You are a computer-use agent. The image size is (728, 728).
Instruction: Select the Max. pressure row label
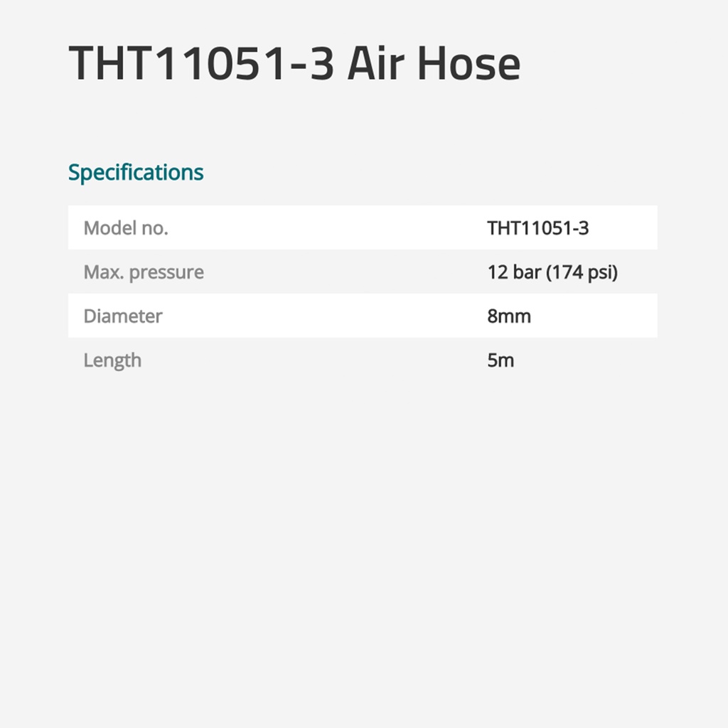pyautogui.click(x=144, y=272)
